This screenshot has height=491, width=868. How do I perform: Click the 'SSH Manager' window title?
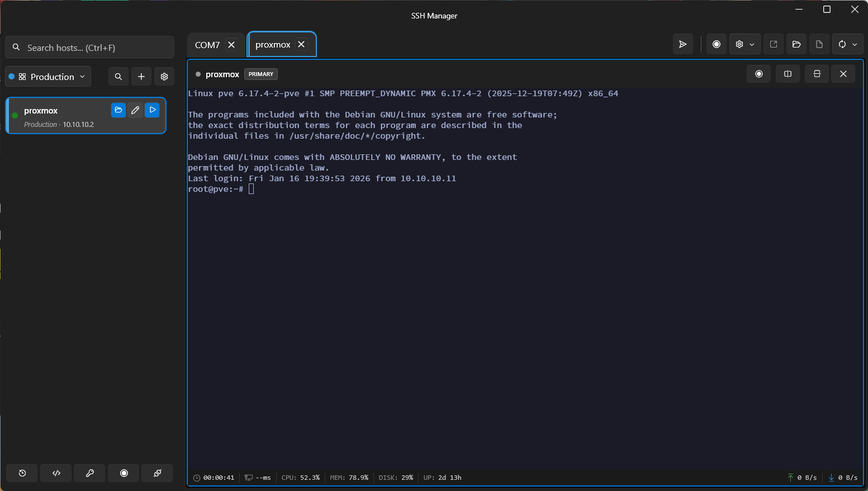434,16
